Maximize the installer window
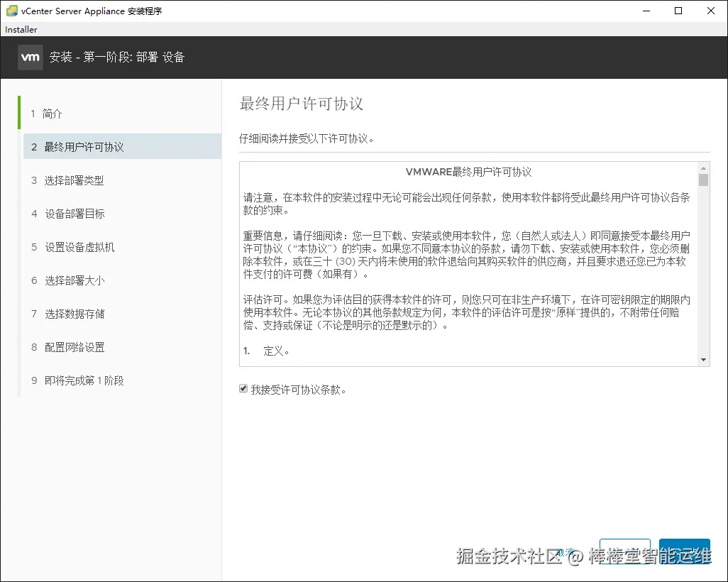This screenshot has height=582, width=728. click(x=678, y=11)
